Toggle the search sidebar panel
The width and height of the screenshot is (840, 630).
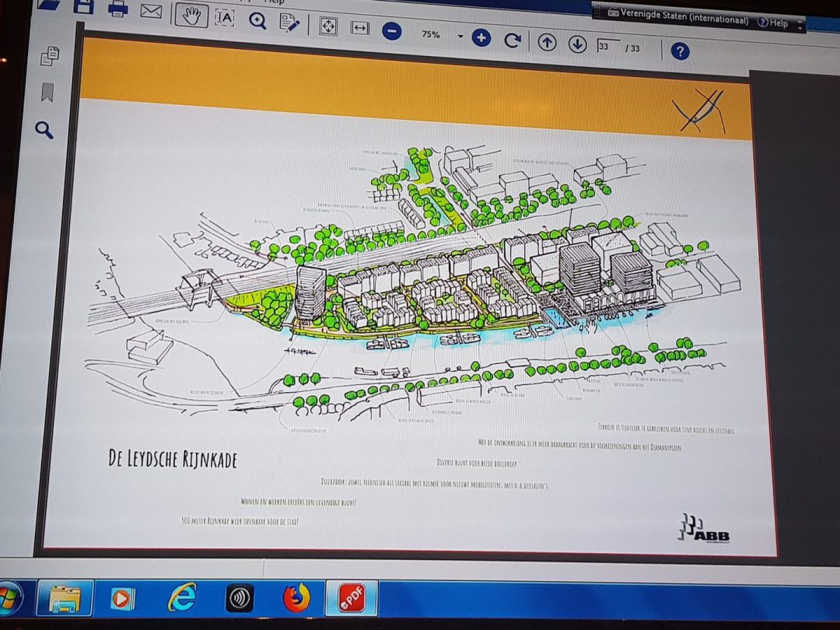point(44,130)
